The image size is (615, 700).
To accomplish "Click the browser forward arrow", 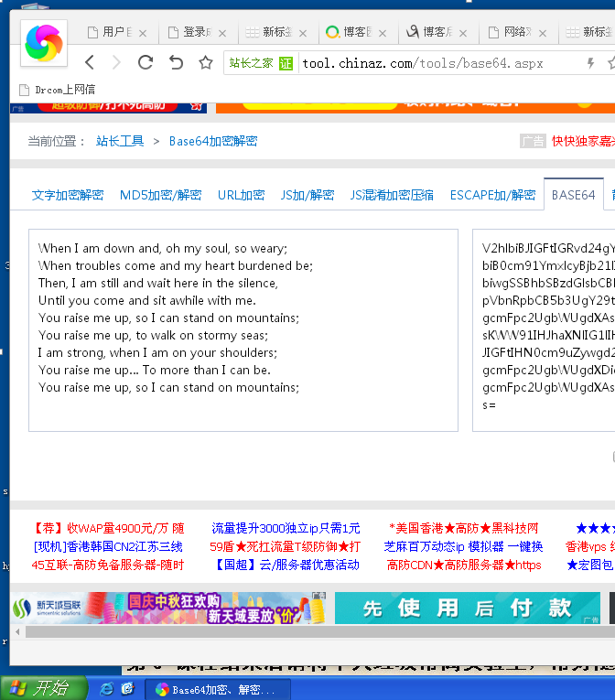I will coord(116,62).
